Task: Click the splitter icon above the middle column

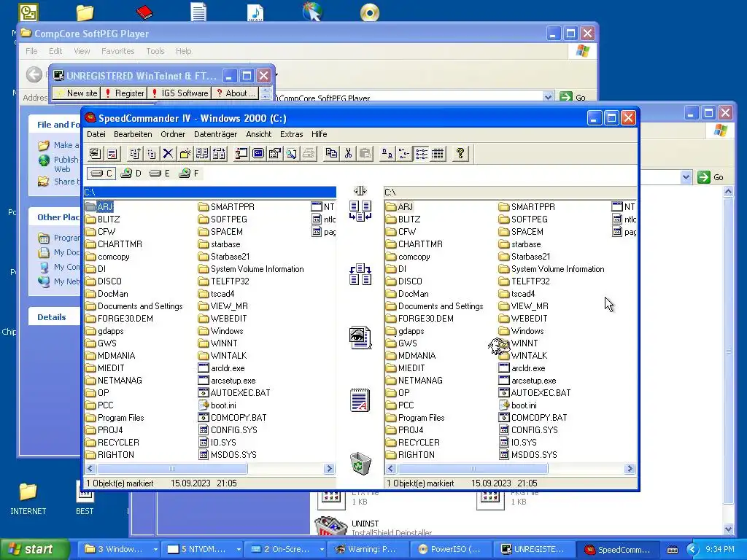Action: (x=360, y=191)
